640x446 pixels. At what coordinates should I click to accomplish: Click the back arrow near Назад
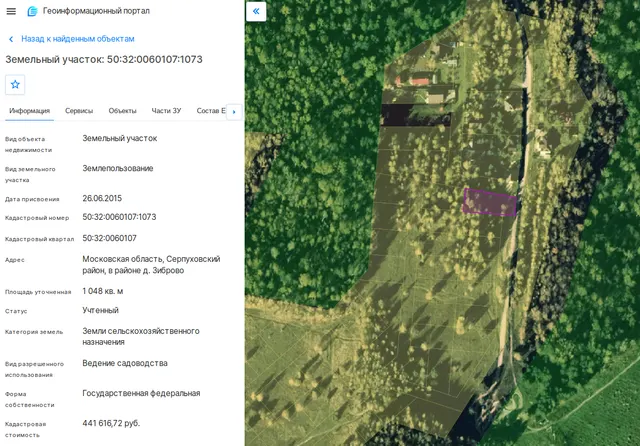(11, 39)
